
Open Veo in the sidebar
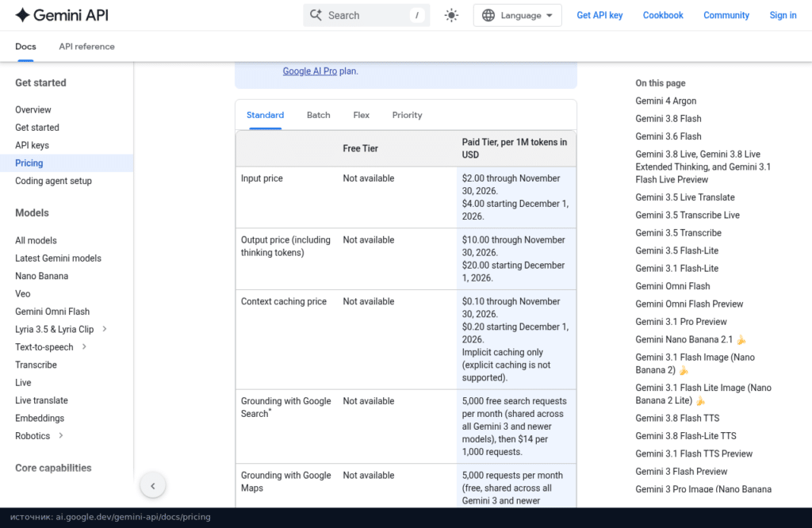click(23, 293)
